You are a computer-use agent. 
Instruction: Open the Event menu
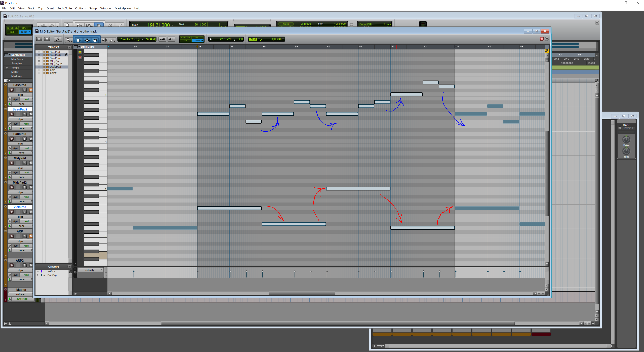coord(50,8)
